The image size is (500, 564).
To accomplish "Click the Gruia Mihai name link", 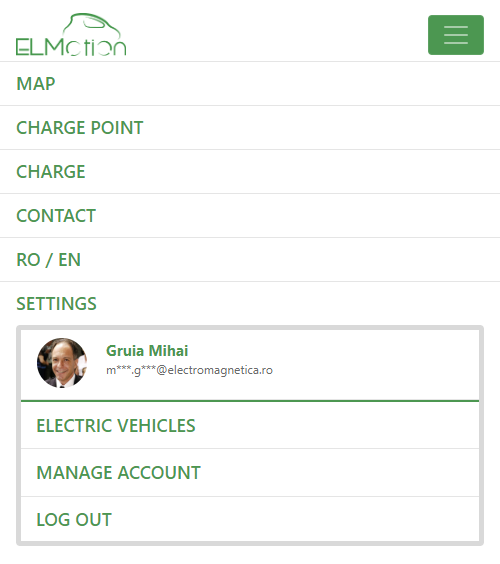I will click(x=147, y=351).
